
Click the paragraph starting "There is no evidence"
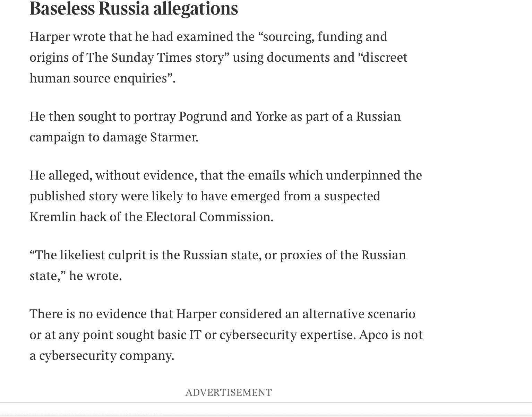click(x=226, y=335)
